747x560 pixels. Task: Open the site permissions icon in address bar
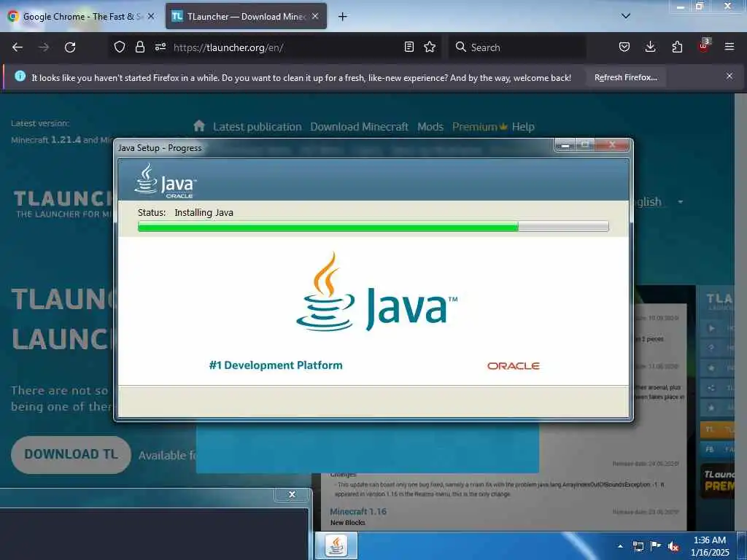[x=160, y=47]
